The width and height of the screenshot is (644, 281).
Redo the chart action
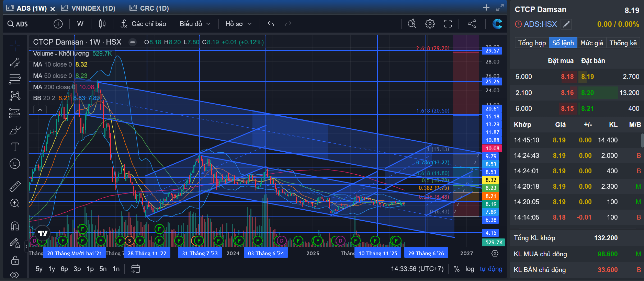(x=288, y=24)
